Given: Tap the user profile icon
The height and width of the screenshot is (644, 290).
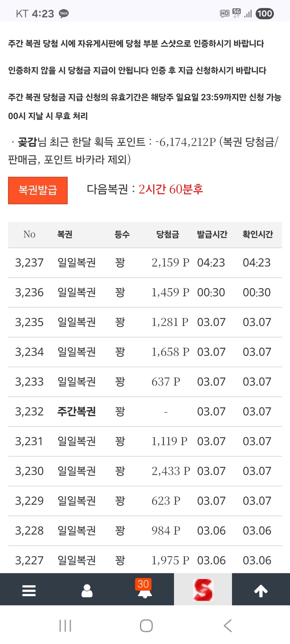Looking at the screenshot, I should [x=87, y=590].
